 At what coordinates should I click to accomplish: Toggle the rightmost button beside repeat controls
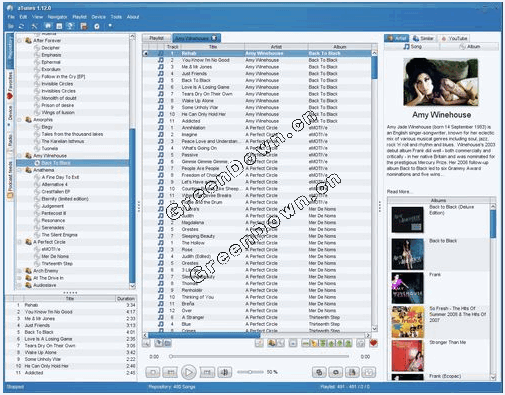369,372
